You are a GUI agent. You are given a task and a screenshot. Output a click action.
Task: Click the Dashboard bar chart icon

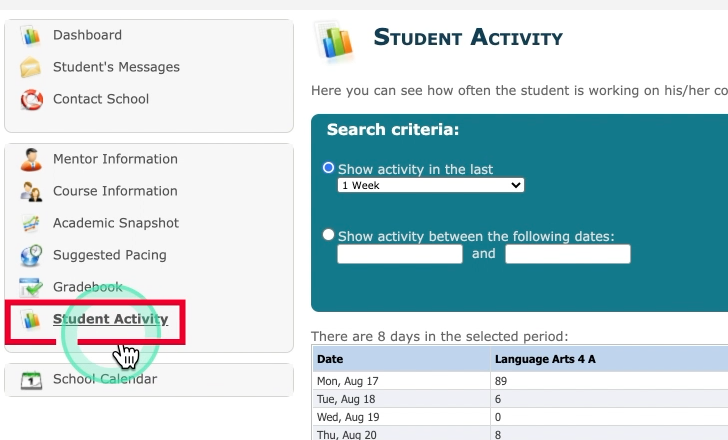31,35
